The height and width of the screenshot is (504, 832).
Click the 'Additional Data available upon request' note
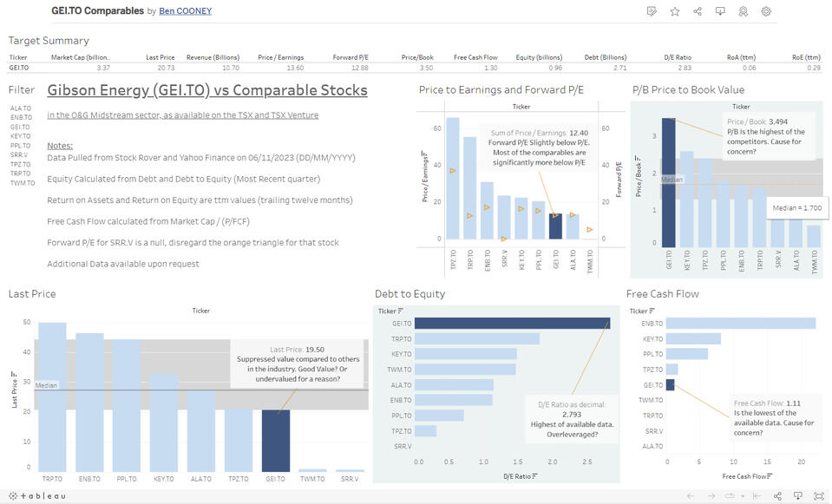click(123, 264)
